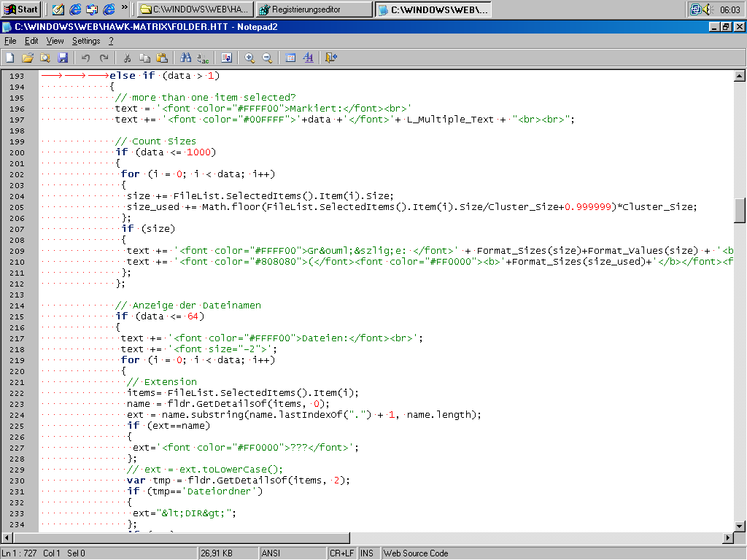Click the number 64 in the if condition

click(193, 316)
